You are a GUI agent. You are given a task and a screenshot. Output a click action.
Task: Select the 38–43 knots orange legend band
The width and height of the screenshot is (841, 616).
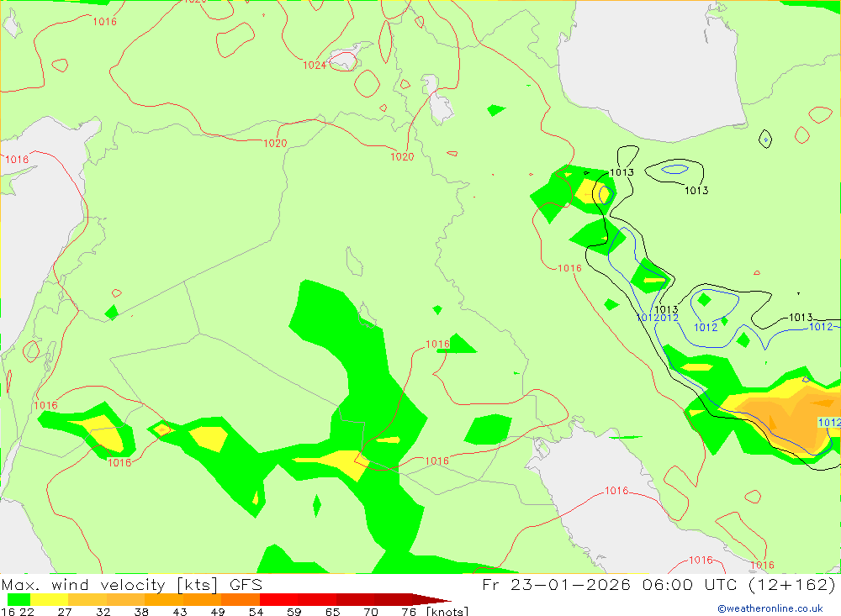tap(164, 599)
